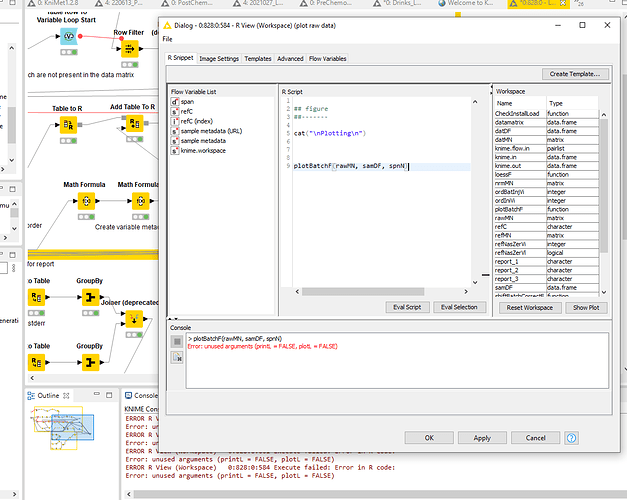Click the second Math Formula node
Viewport: 627px width, 500px height.
point(140,201)
